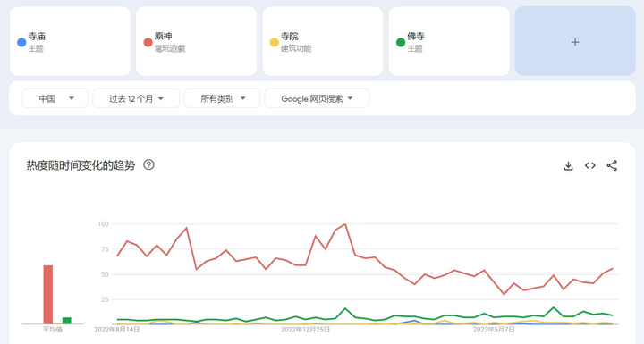Viewport: 644px width, 344px height.
Task: Open the 所有类别 category dropdown
Action: [x=222, y=98]
